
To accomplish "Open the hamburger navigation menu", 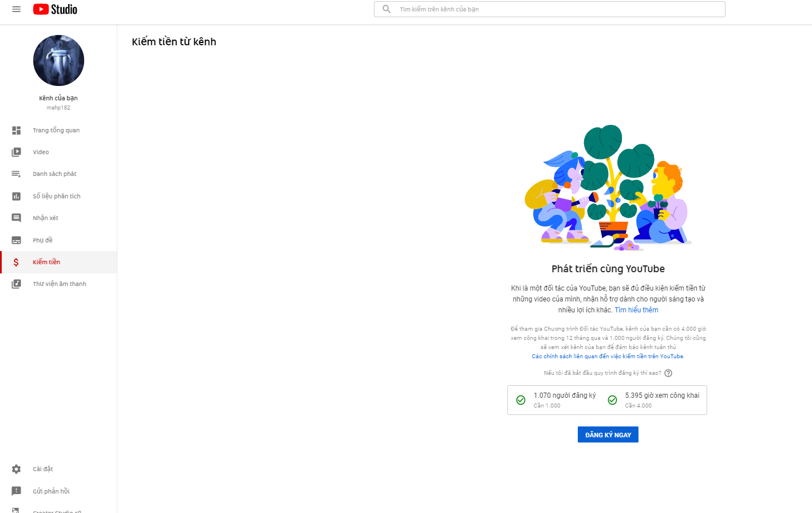I will tap(16, 9).
